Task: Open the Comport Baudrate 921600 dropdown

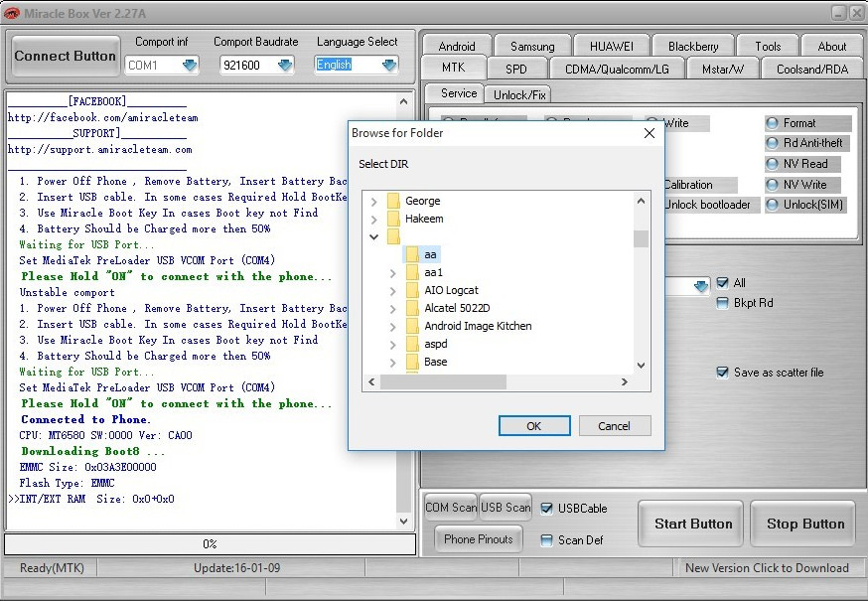Action: pos(285,66)
